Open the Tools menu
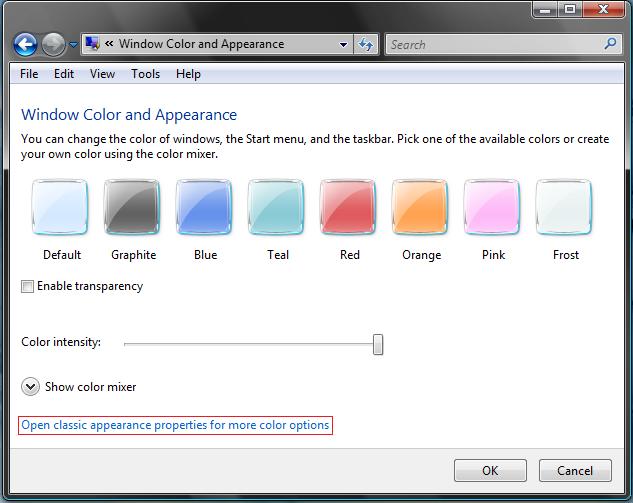 click(x=145, y=74)
